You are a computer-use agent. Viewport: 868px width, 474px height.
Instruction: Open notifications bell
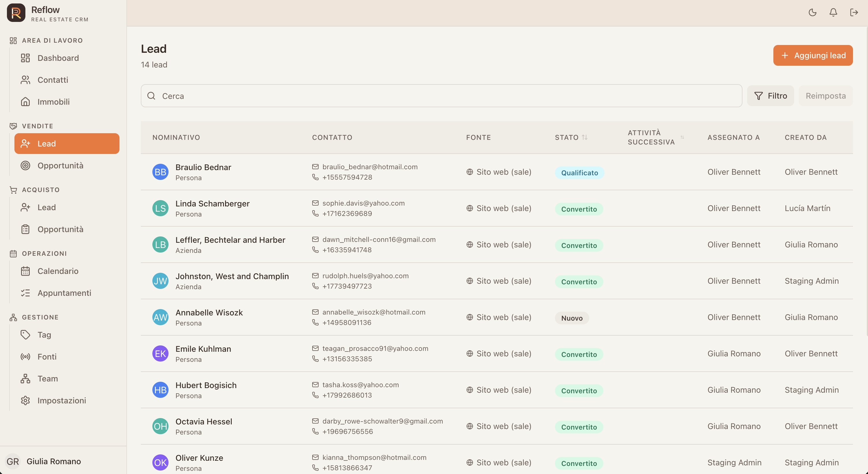tap(833, 12)
